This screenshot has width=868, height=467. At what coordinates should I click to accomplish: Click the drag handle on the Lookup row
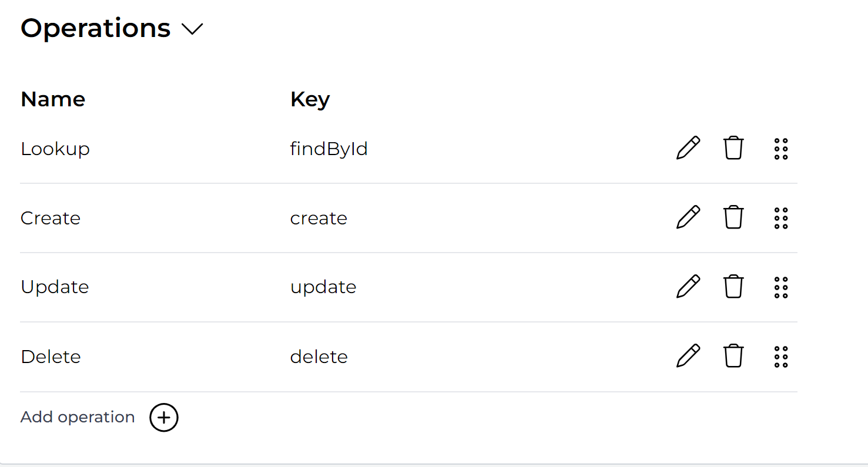pos(782,148)
